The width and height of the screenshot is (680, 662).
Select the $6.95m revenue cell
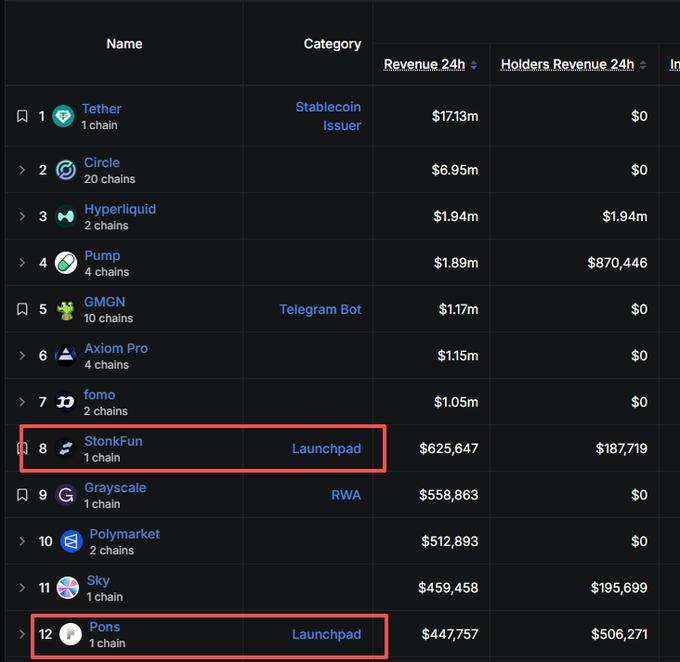[x=454, y=170]
